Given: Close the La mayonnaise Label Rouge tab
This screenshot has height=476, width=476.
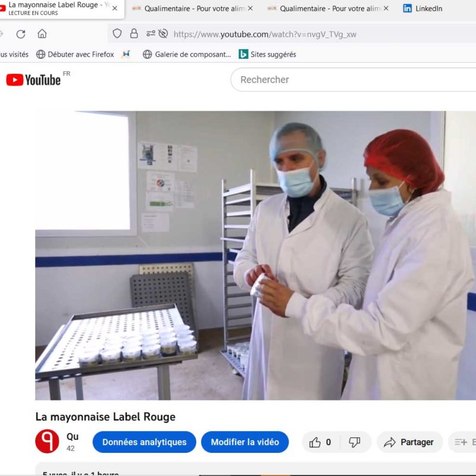Looking at the screenshot, I should click(115, 8).
